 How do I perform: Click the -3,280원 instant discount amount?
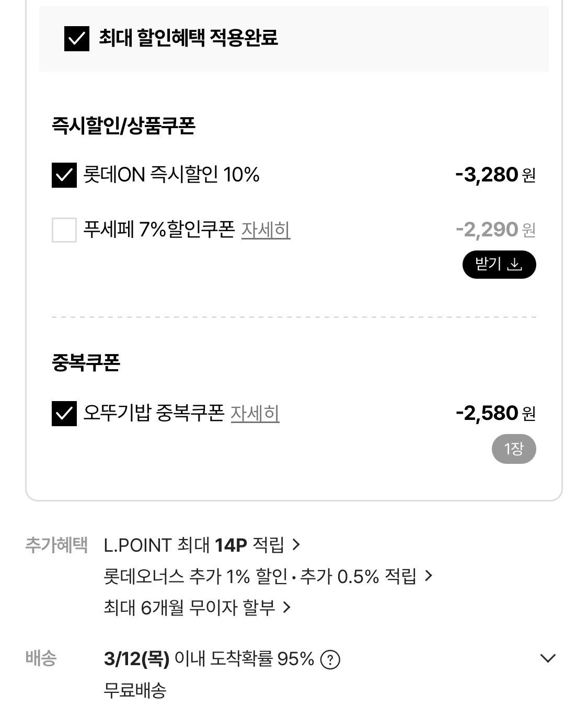pos(495,175)
